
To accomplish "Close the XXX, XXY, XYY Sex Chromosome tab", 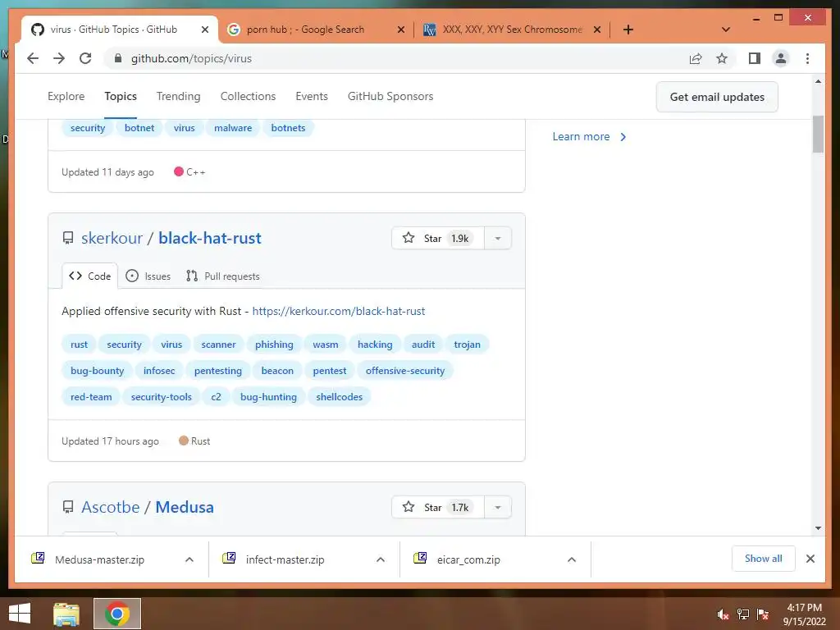I will click(597, 30).
